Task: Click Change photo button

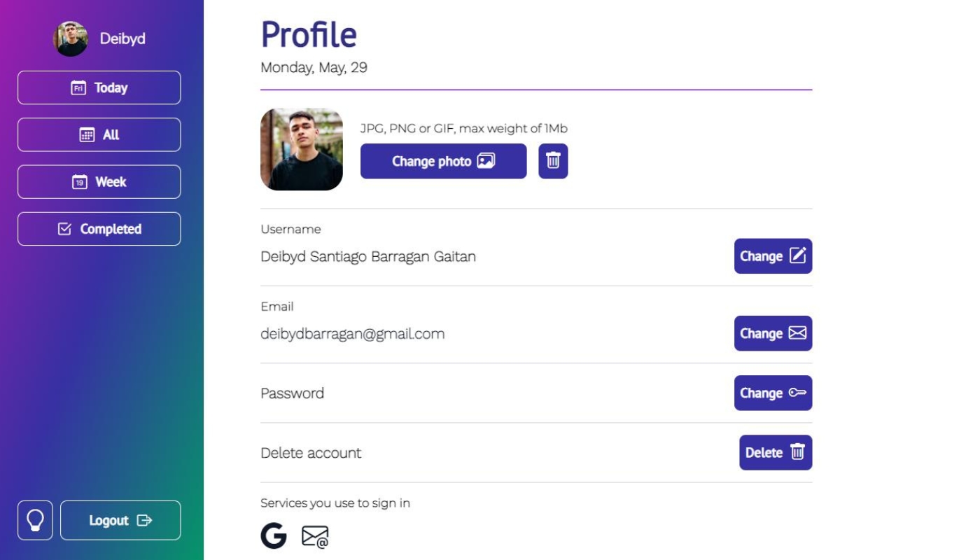Action: click(x=443, y=161)
